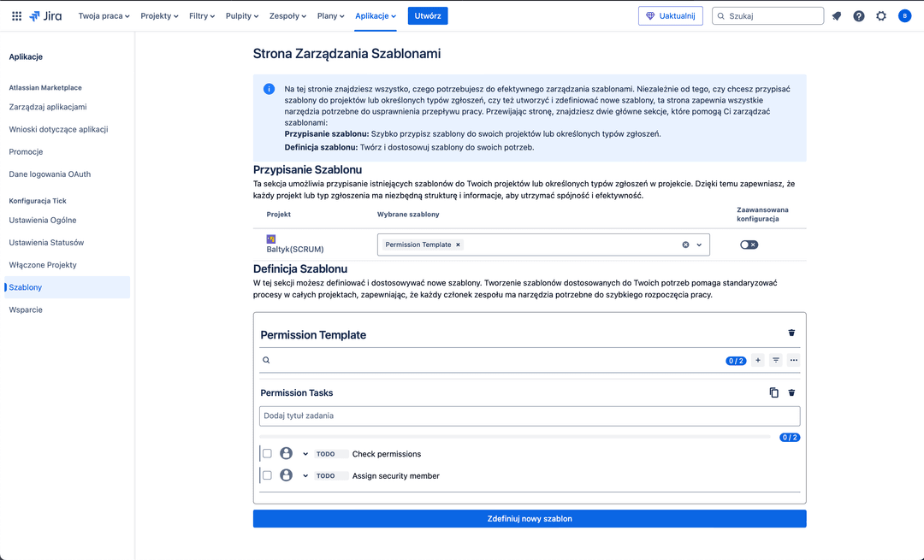This screenshot has height=560, width=924.
Task: Open the user profile avatar
Action: [x=904, y=16]
